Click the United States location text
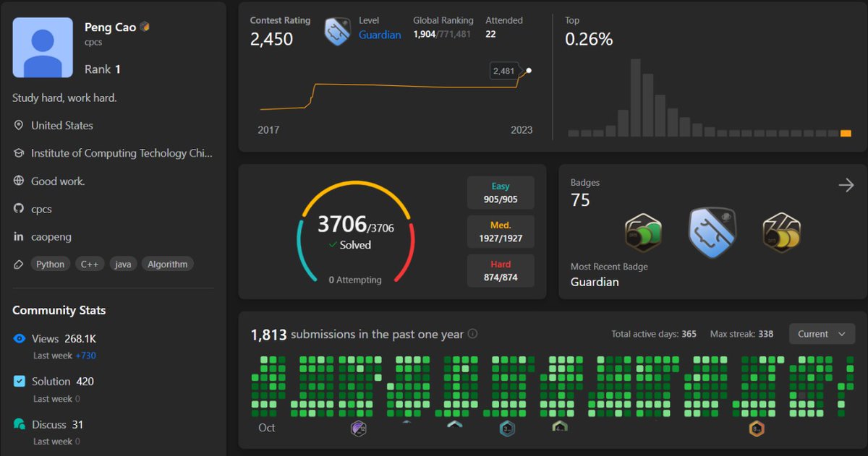This screenshot has width=868, height=456. coord(62,126)
